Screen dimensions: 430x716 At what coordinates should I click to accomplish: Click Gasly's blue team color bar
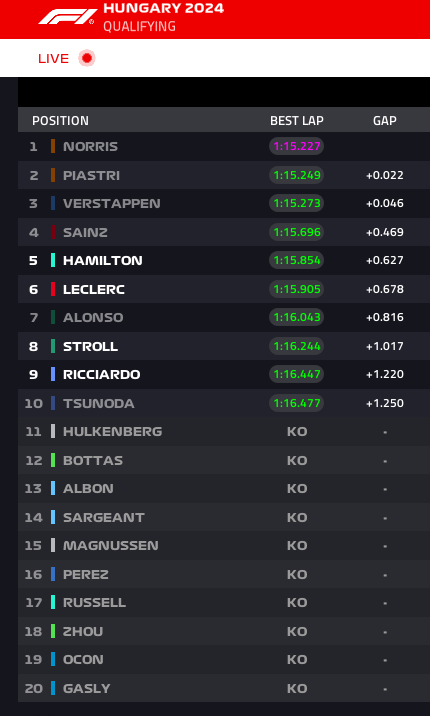(53, 688)
